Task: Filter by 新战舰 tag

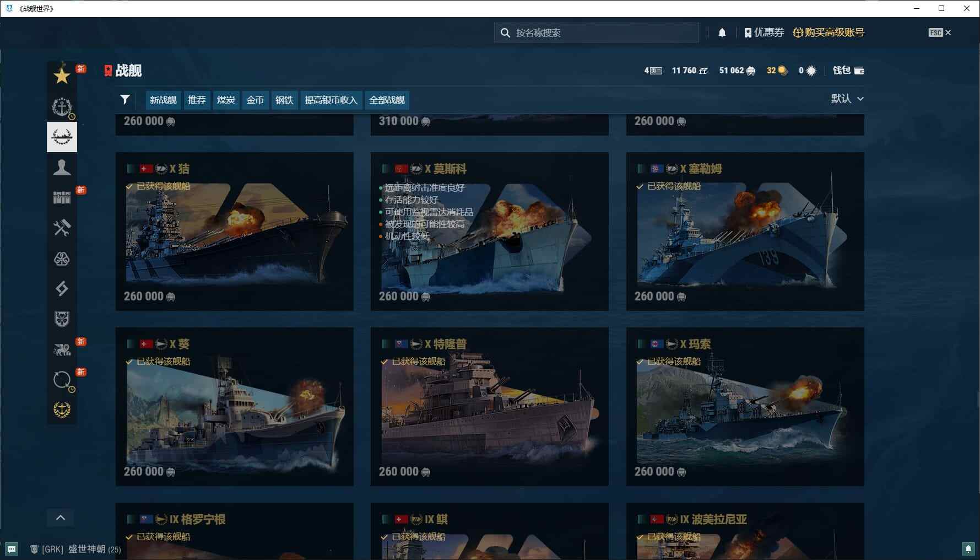Action: coord(163,100)
